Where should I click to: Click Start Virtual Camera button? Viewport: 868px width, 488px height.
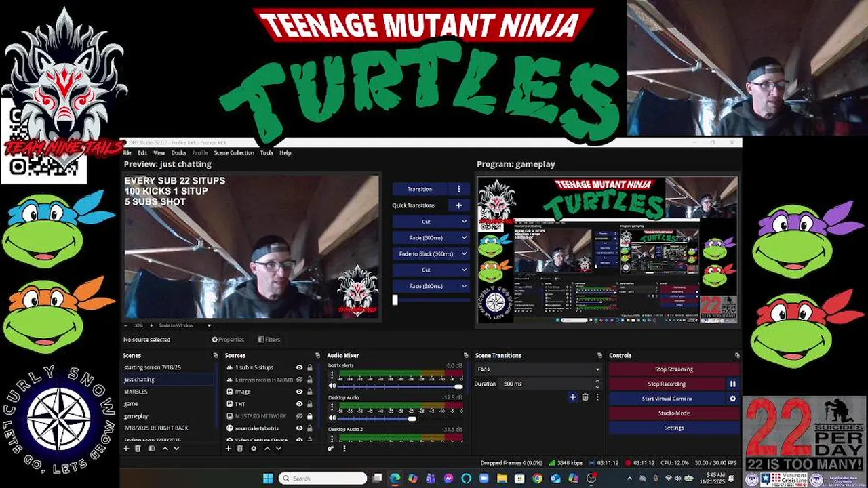tap(667, 399)
